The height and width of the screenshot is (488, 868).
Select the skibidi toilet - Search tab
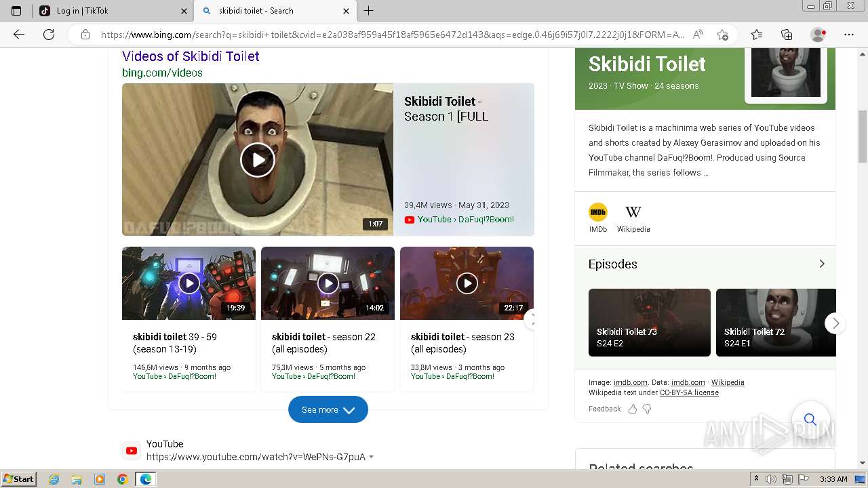point(275,11)
